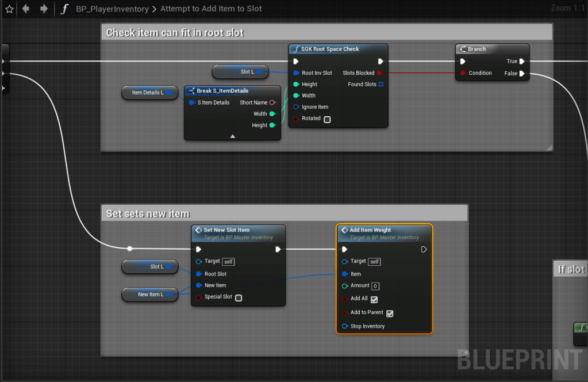Click the S Item Details input pin

[x=191, y=102]
